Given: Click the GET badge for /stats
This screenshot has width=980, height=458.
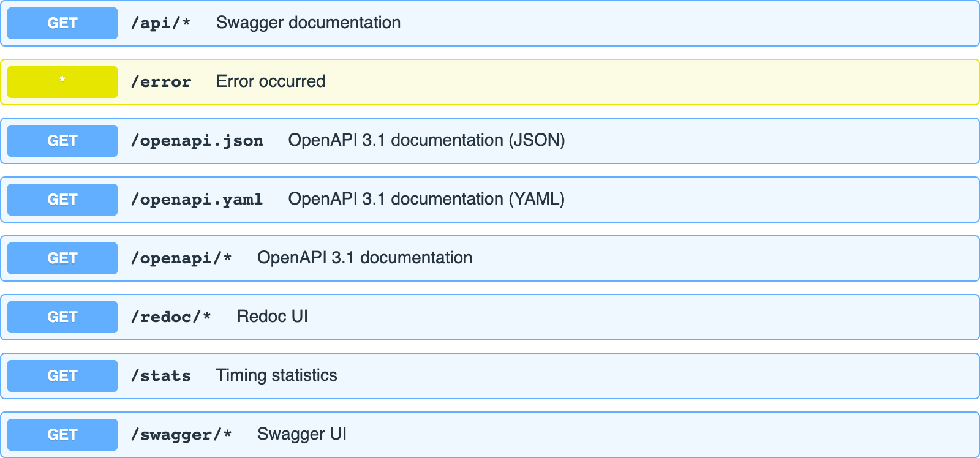Looking at the screenshot, I should 62,376.
